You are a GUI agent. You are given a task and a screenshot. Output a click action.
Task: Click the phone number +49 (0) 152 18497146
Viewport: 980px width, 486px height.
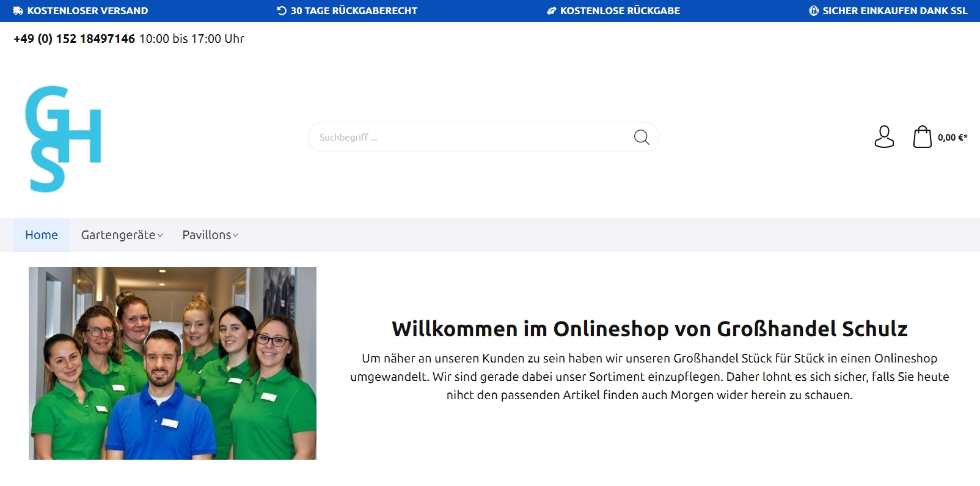(74, 39)
